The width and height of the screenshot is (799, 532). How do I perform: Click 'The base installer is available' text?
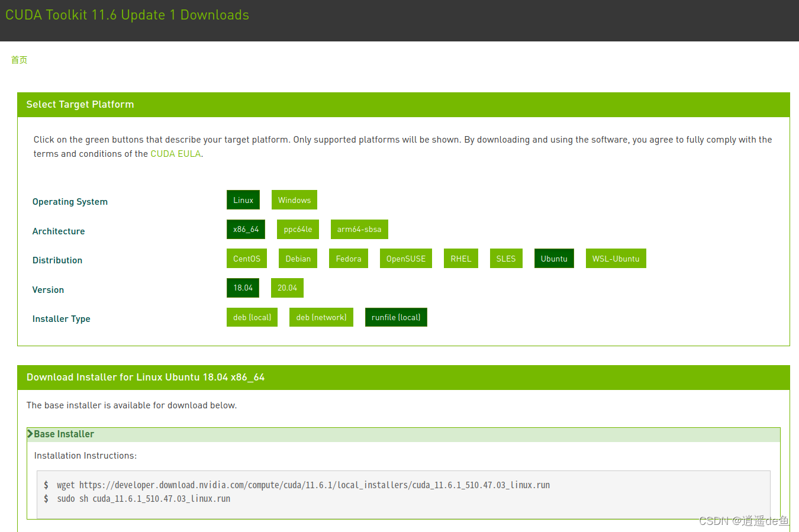point(131,405)
